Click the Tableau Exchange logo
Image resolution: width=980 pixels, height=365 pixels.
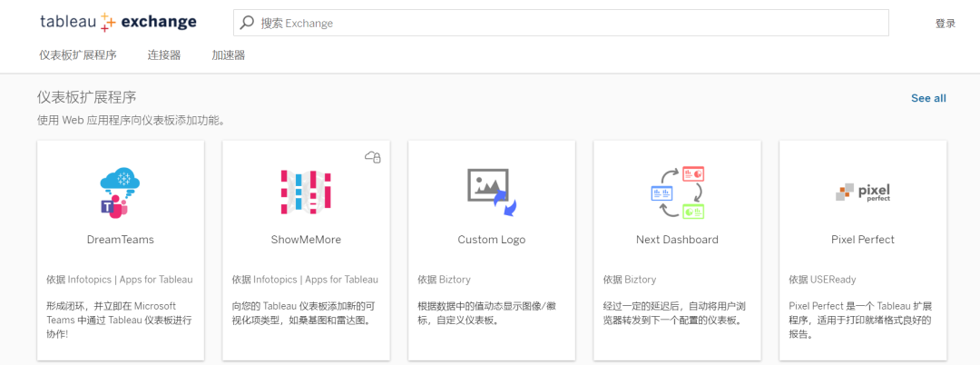tap(118, 23)
